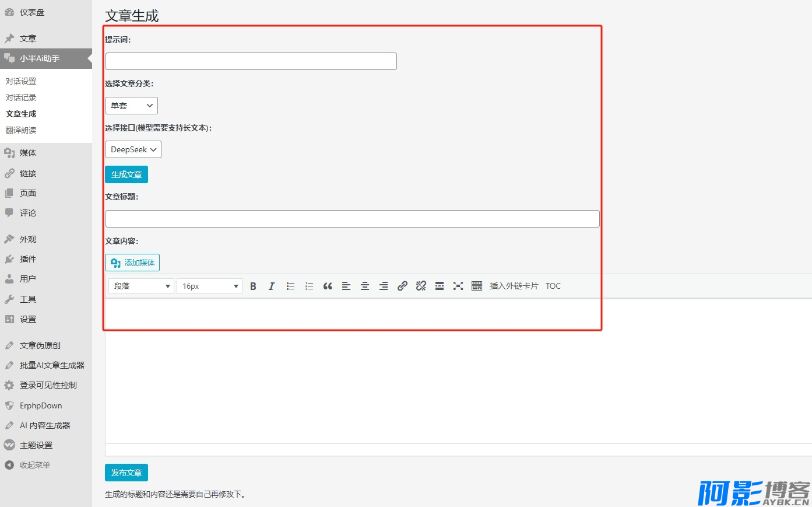Viewport: 812px width, 507px height.
Task: Click the 评论 comment bubble icon
Action: click(9, 213)
